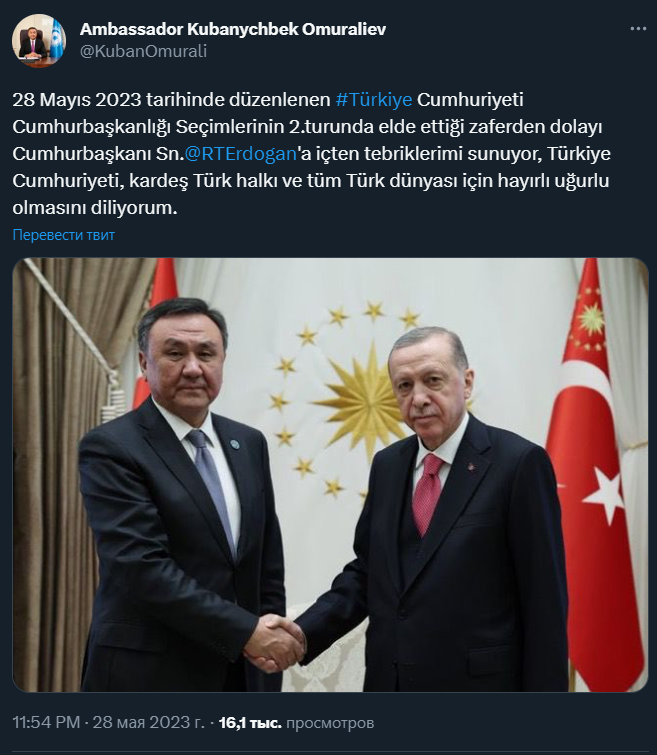The image size is (657, 755).
Task: Click the red Turkish flag on the right
Action: 596,472
